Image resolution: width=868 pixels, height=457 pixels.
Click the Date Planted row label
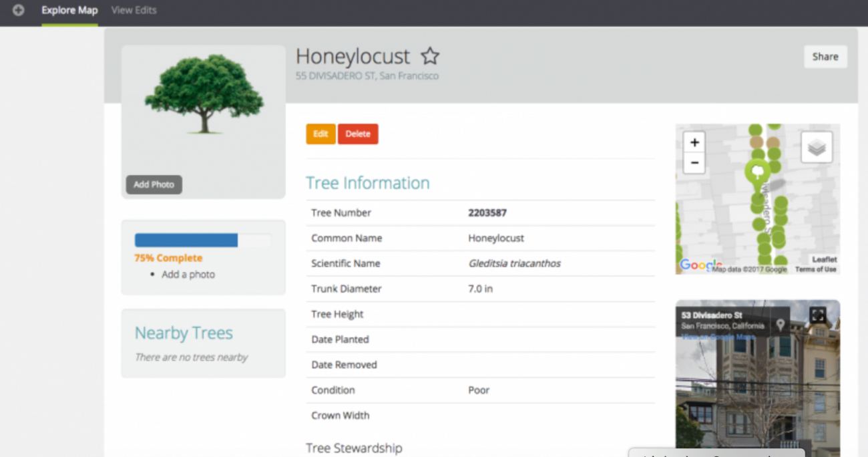[340, 339]
